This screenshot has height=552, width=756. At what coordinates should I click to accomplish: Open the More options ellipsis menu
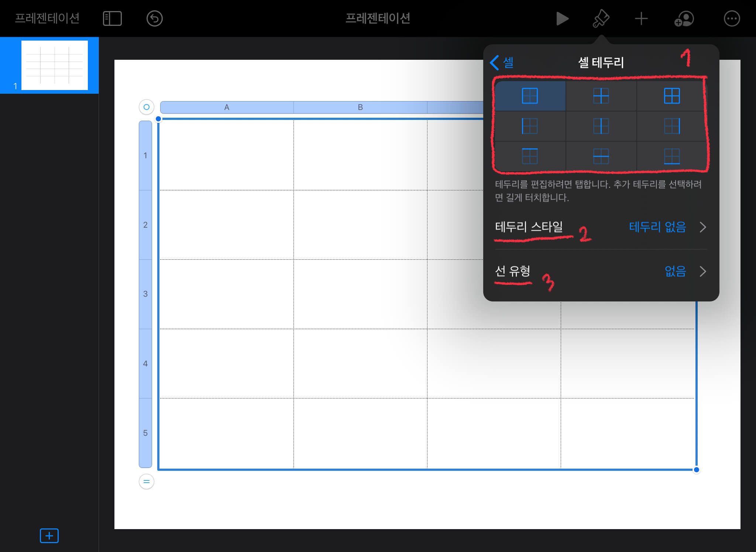(732, 18)
